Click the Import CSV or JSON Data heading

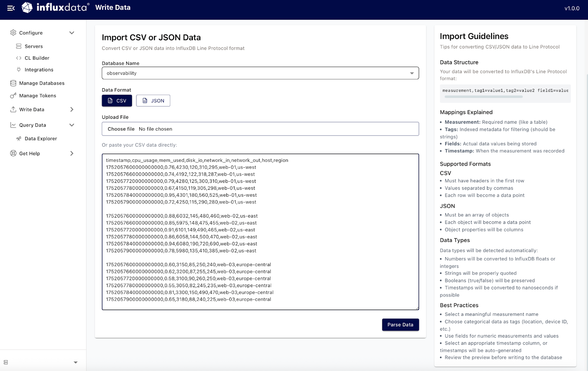click(x=151, y=38)
